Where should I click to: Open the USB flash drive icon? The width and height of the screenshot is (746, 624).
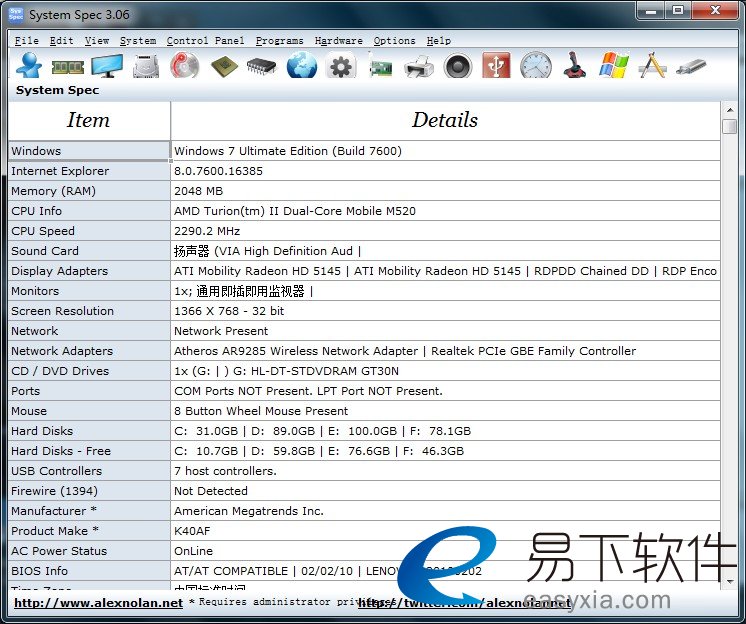691,67
